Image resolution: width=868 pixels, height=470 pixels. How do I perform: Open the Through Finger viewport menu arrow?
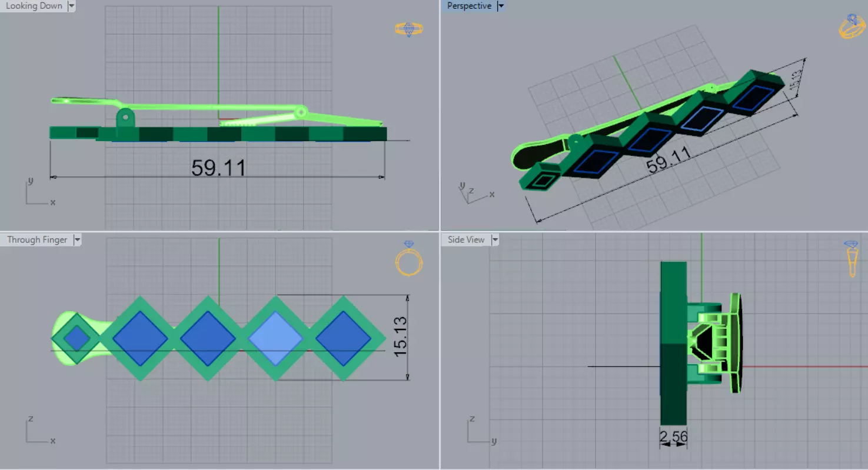click(77, 240)
